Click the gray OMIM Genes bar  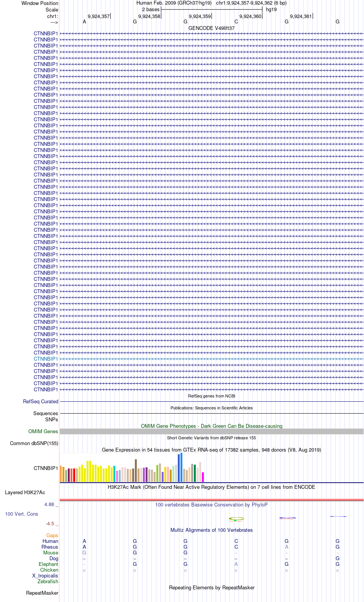(212, 431)
